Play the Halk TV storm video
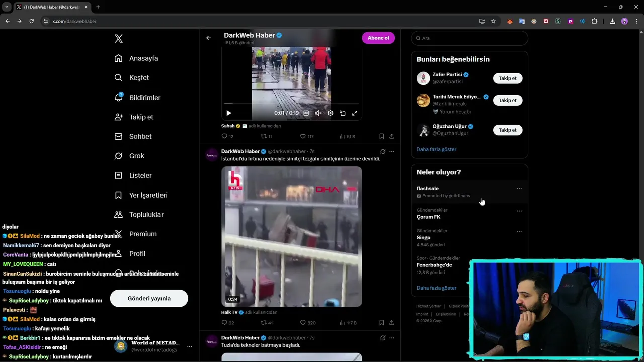 (x=292, y=236)
